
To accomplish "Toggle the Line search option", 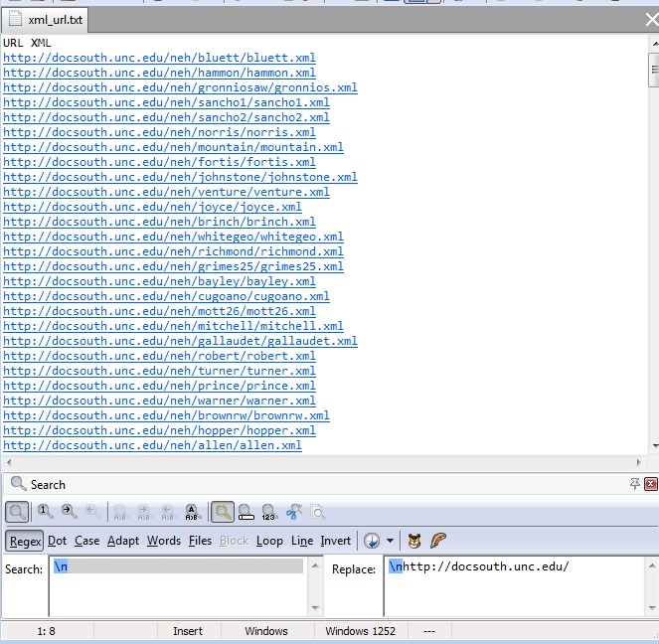I will click(x=302, y=541).
